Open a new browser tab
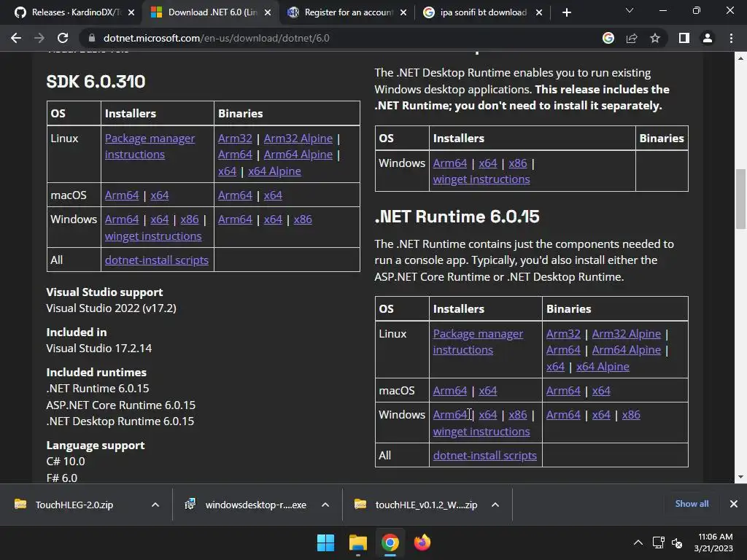This screenshot has height=560, width=747. point(566,12)
